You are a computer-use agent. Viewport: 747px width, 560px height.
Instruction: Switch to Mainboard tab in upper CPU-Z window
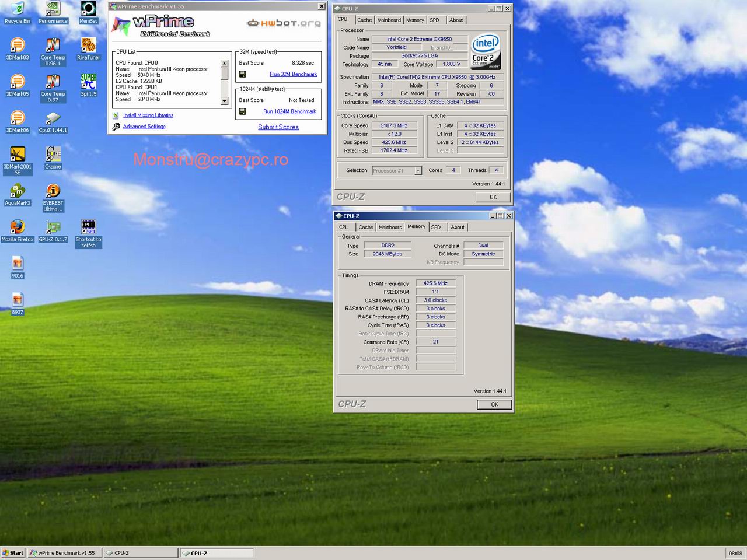coord(389,20)
